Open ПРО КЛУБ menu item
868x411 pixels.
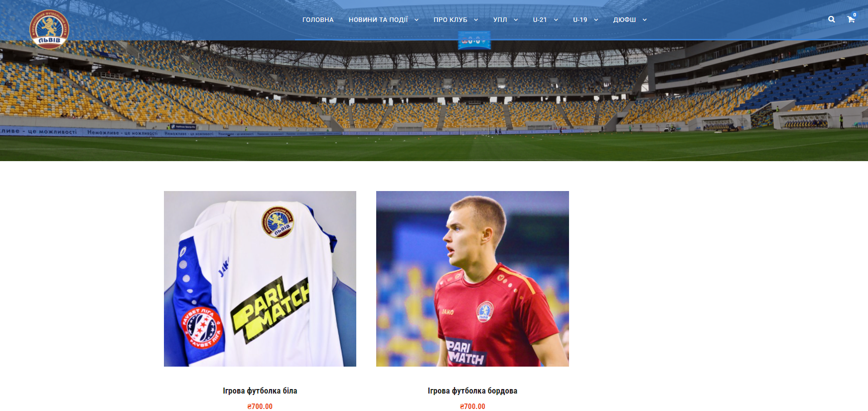[x=450, y=20]
